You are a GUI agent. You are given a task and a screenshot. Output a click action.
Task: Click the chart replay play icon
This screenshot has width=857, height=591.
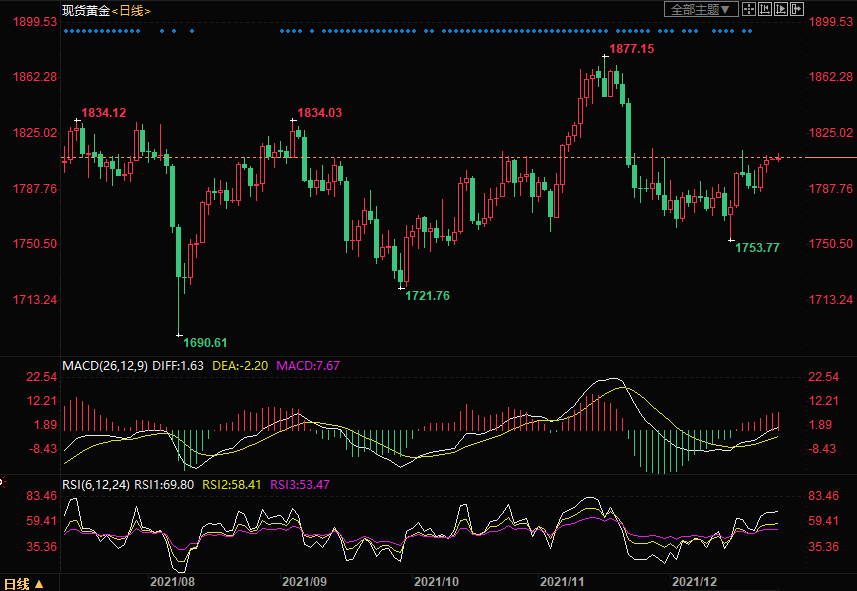[781, 9]
